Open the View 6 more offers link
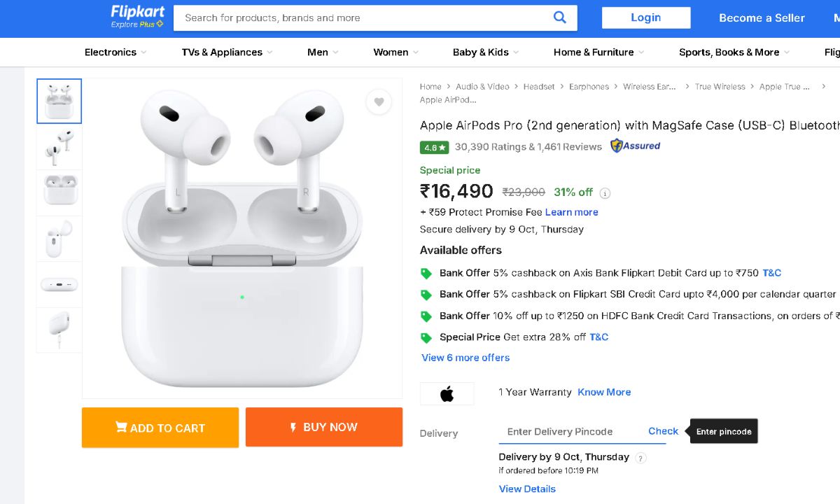 (x=465, y=358)
